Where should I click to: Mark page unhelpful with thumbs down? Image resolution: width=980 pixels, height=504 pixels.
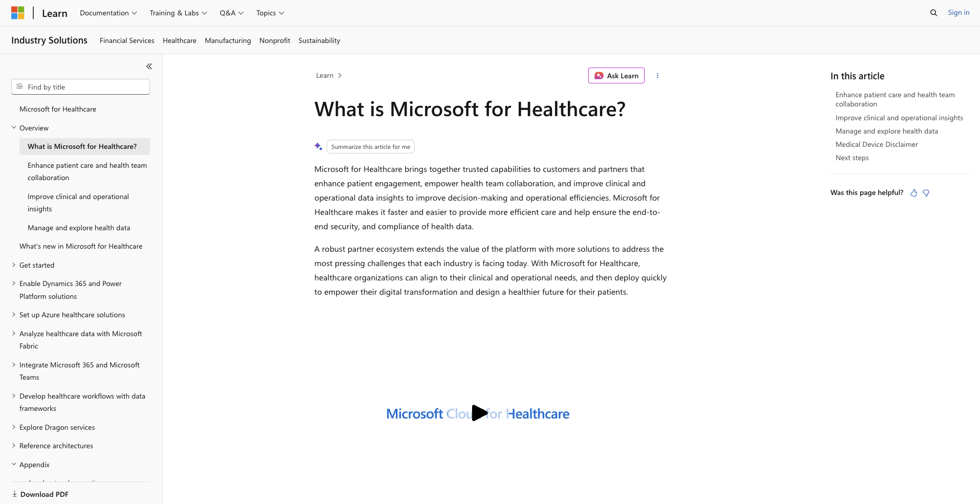coord(926,193)
